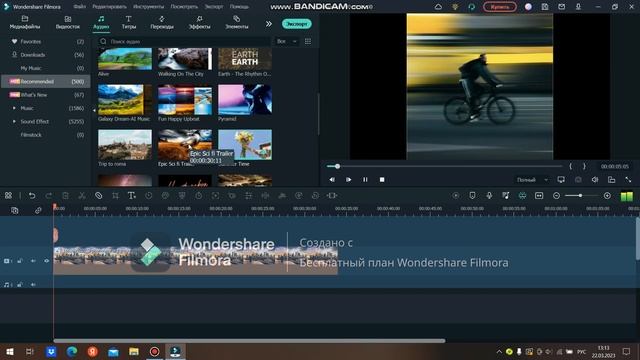Click the teal Экспорт button

297,24
